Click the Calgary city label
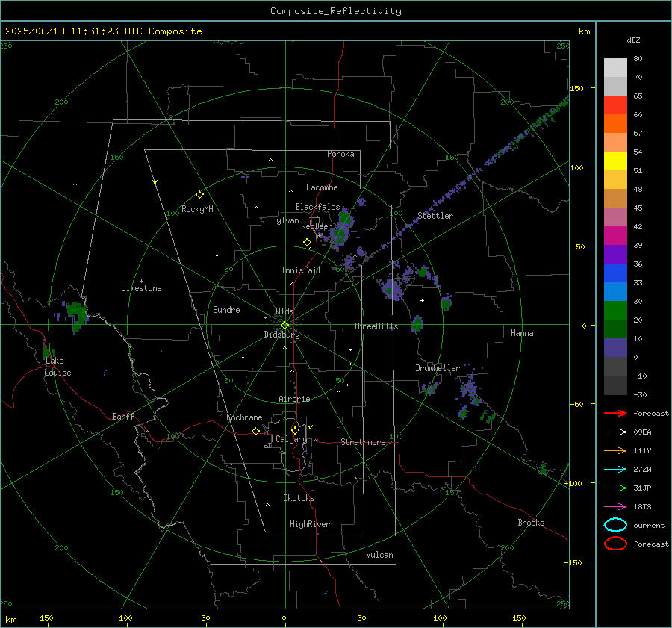This screenshot has width=672, height=628. click(291, 439)
